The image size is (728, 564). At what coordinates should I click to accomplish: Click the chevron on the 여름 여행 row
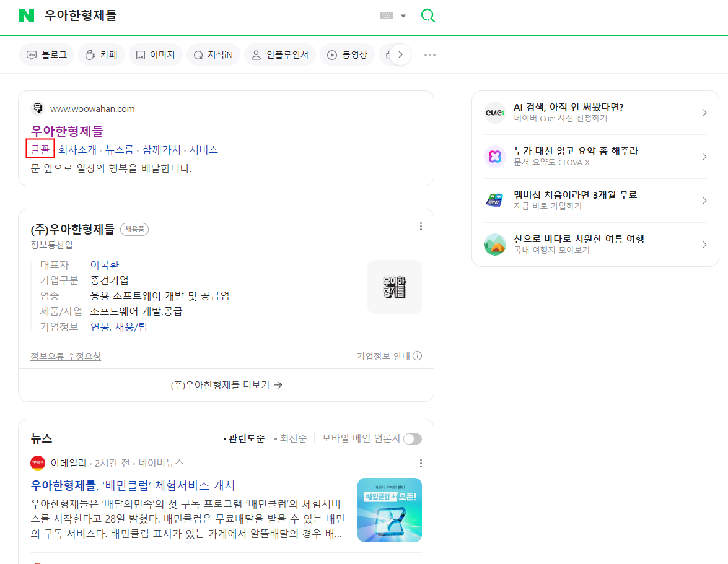coord(704,245)
